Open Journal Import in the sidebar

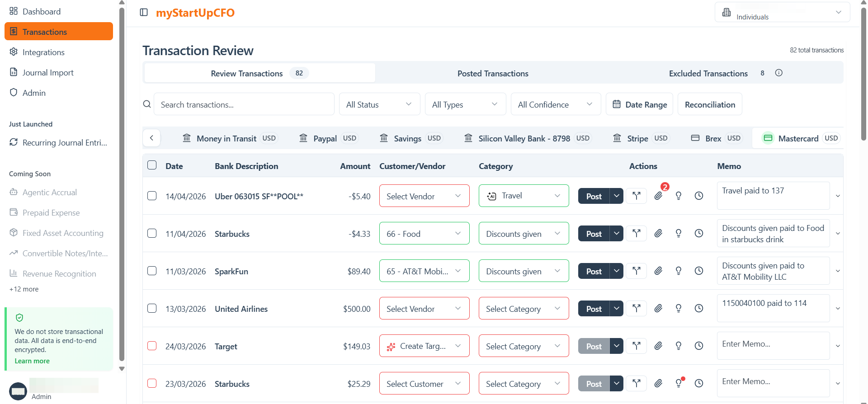click(59, 72)
